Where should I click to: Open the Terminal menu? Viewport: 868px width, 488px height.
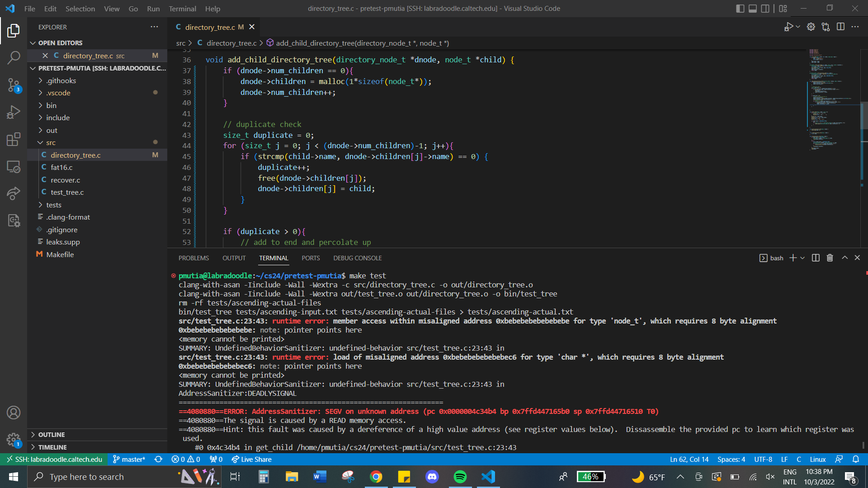[182, 9]
